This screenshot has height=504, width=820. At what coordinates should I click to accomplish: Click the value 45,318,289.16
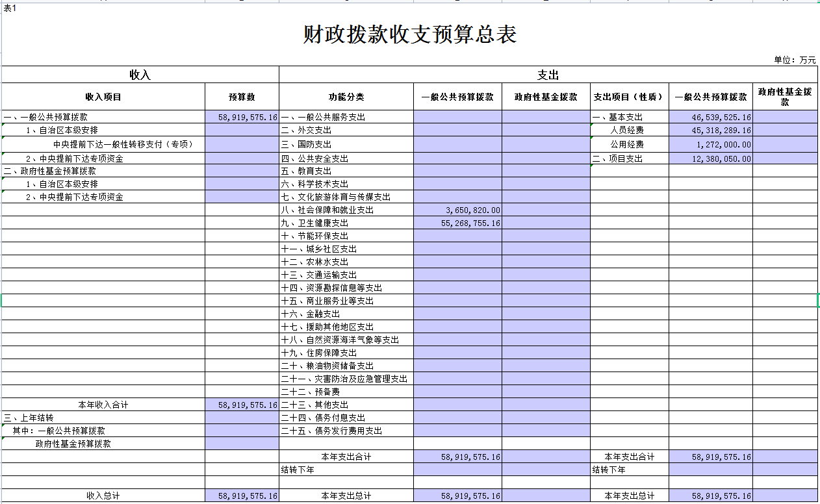pos(721,131)
